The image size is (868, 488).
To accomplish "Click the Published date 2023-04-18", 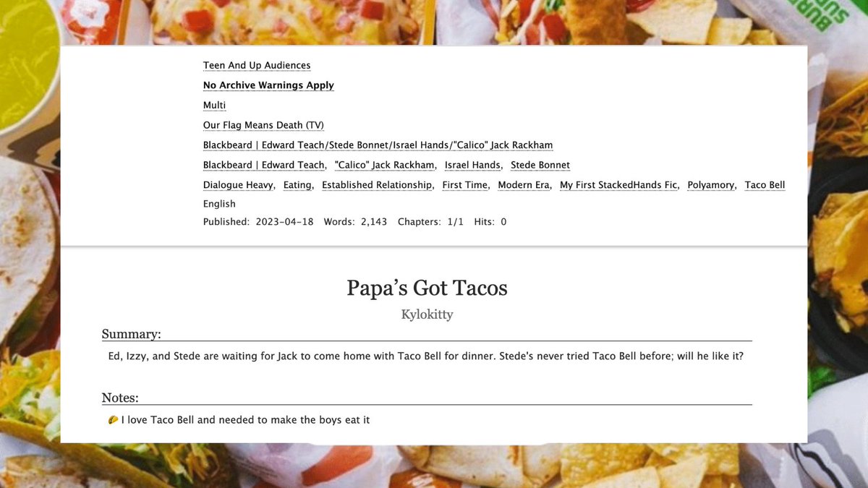I will 285,222.
